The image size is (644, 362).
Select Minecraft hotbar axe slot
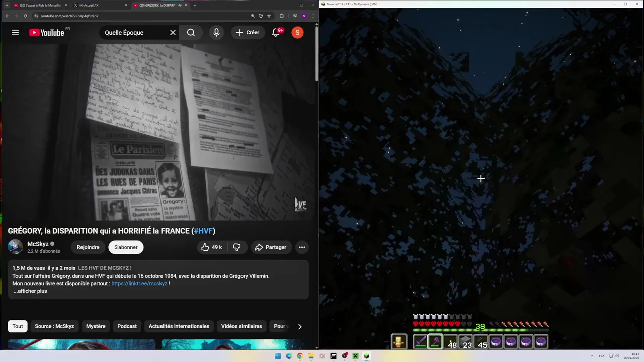pos(435,342)
